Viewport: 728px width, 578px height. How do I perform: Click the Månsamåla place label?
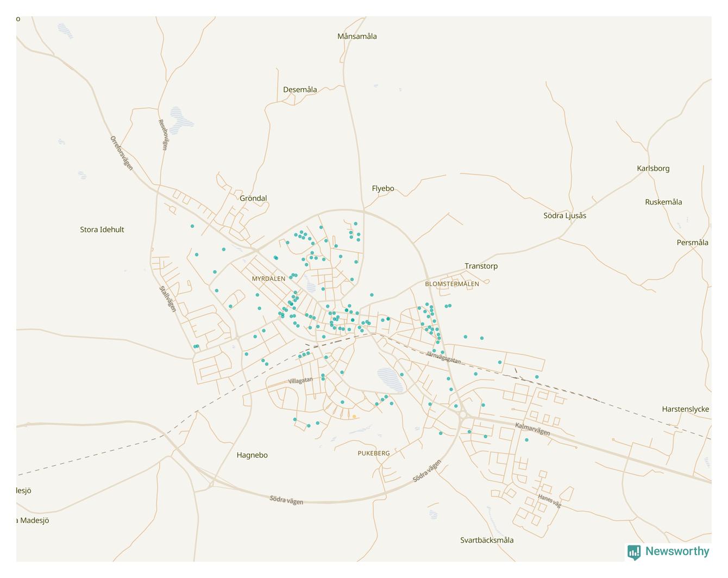(x=357, y=36)
